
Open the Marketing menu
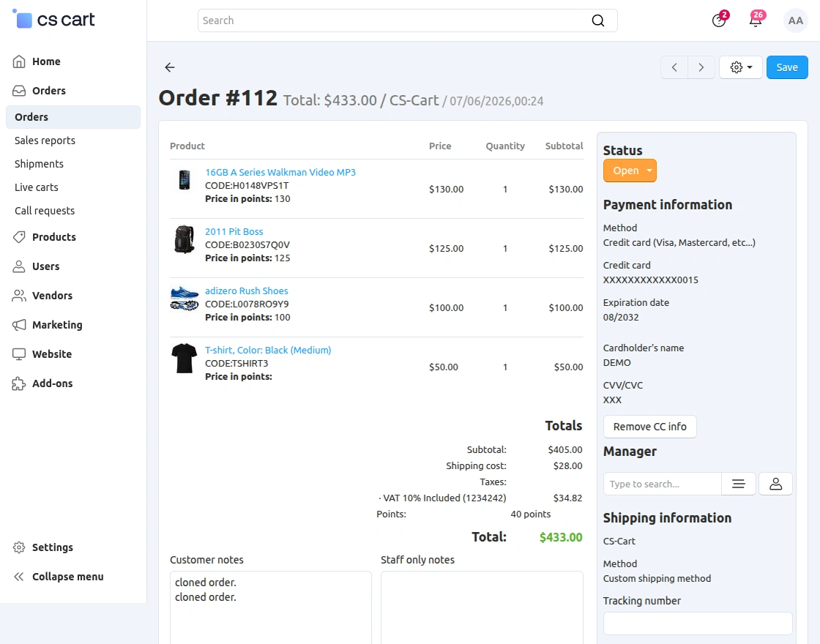point(57,325)
